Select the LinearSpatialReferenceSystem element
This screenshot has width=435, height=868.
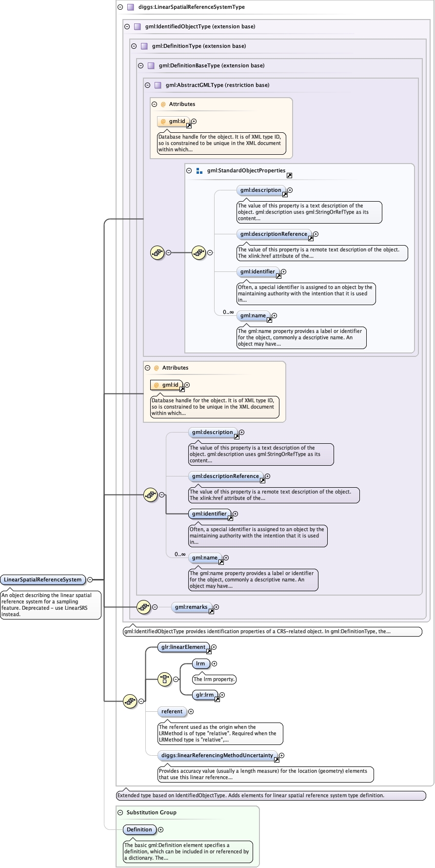(42, 579)
